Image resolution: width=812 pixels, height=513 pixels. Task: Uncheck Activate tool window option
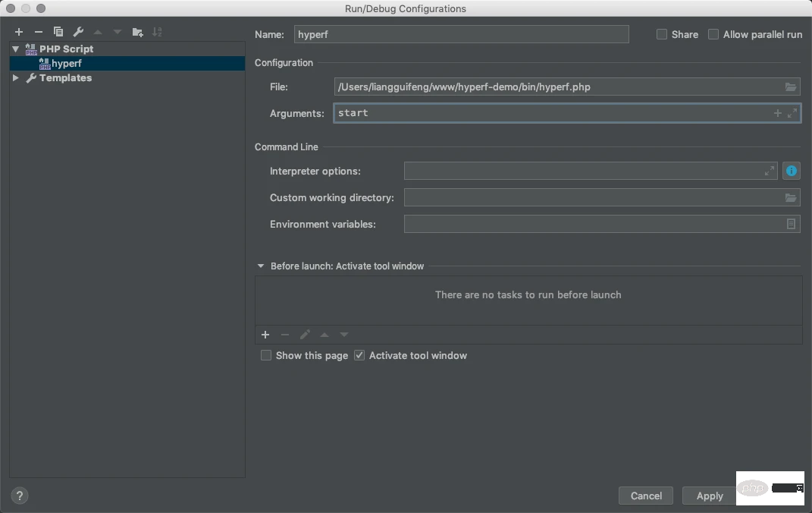click(359, 355)
